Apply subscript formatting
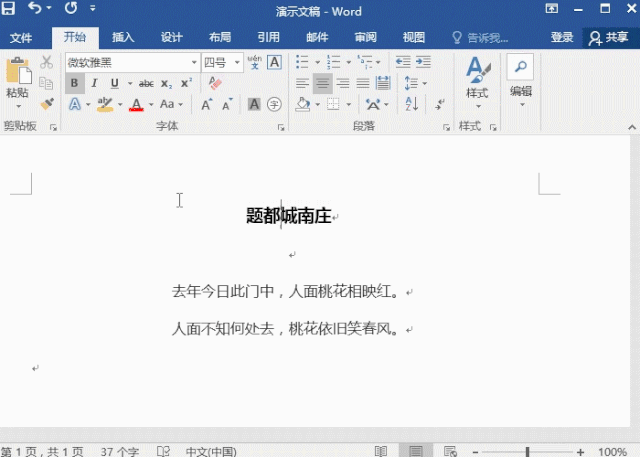The image size is (640, 457). 166,84
